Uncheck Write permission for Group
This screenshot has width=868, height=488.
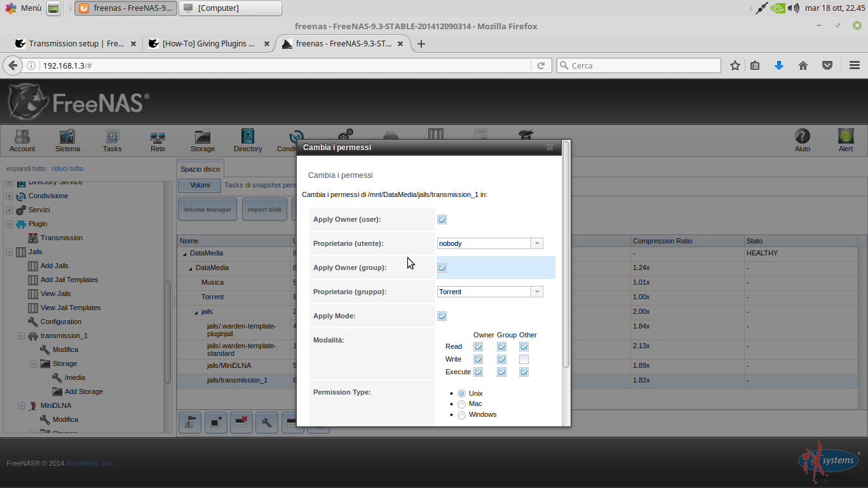(x=501, y=360)
